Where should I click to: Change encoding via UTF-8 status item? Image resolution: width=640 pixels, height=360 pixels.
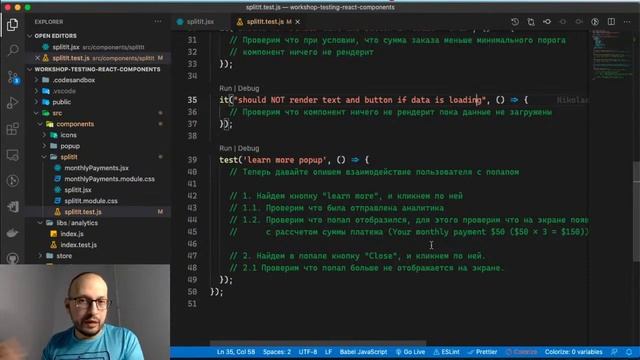coord(308,352)
